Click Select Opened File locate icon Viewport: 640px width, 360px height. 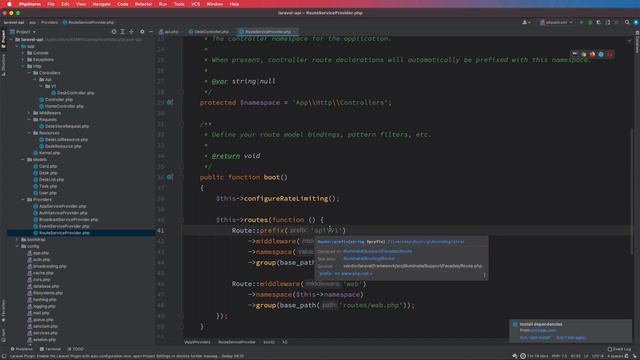pos(114,31)
